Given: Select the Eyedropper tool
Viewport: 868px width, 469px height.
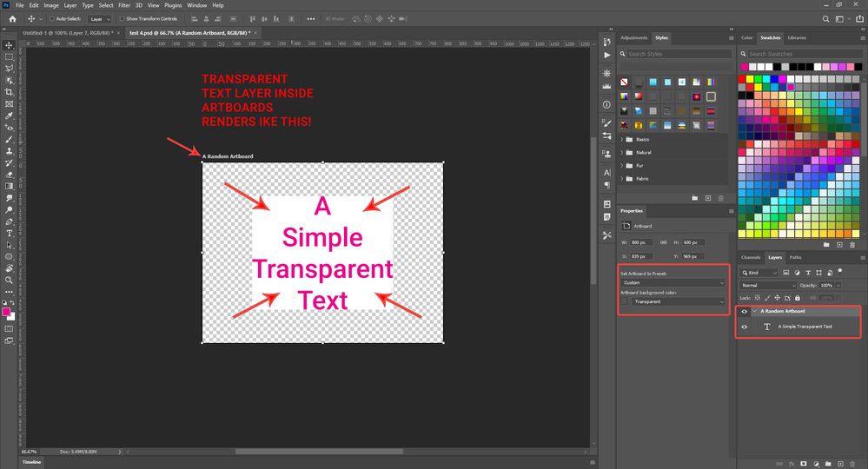Looking at the screenshot, I should tap(9, 116).
